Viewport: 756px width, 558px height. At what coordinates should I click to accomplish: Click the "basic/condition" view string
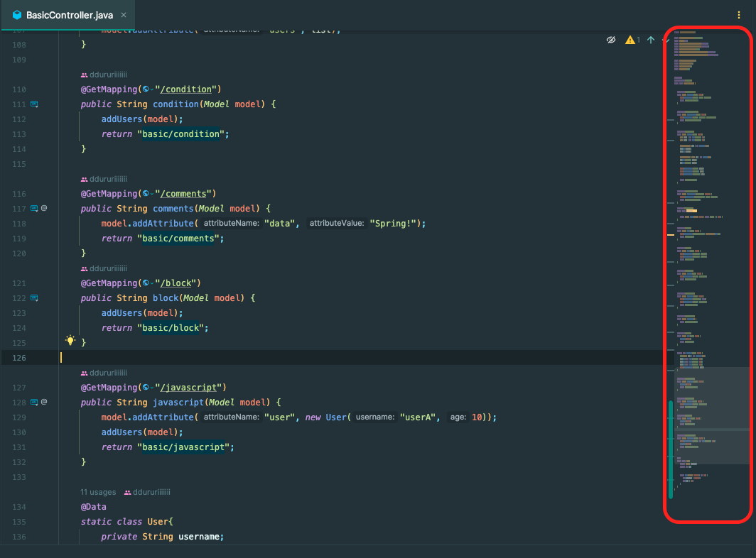point(180,134)
